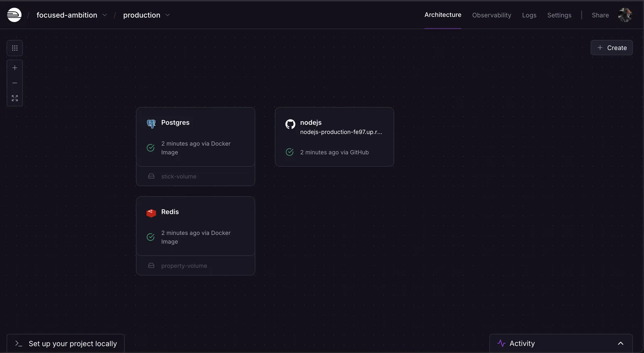Zoom in on canvas with plus icon
The width and height of the screenshot is (644, 353).
click(15, 68)
